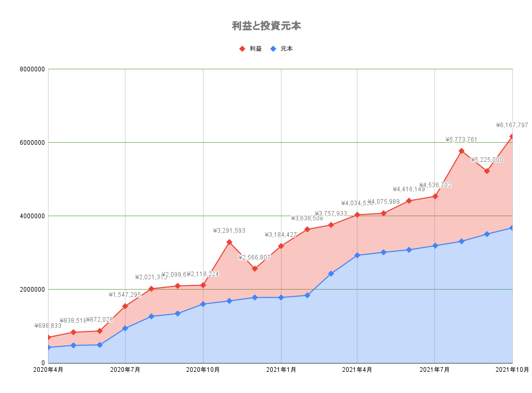The height and width of the screenshot is (393, 532).
Task: Click the 2021年1月 axis label
Action: [281, 370]
